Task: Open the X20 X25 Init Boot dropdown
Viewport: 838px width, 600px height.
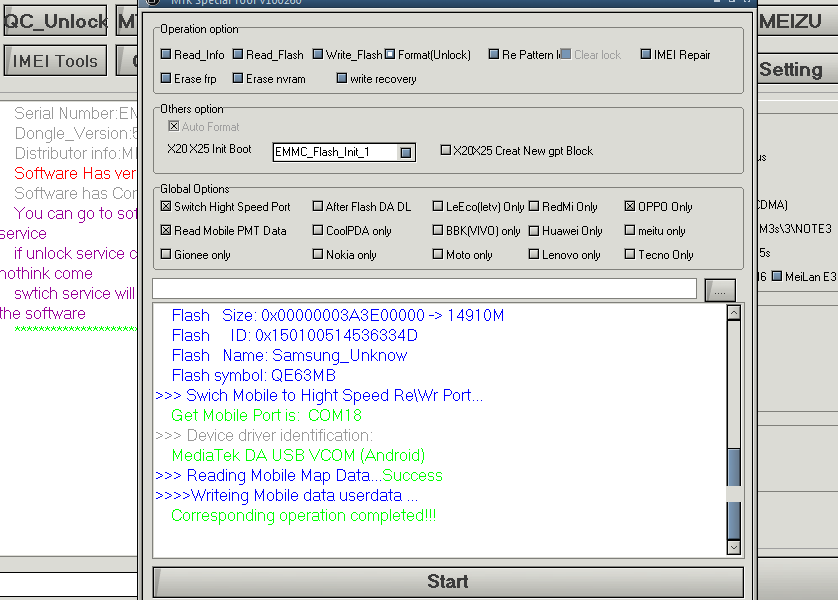Action: pyautogui.click(x=406, y=152)
